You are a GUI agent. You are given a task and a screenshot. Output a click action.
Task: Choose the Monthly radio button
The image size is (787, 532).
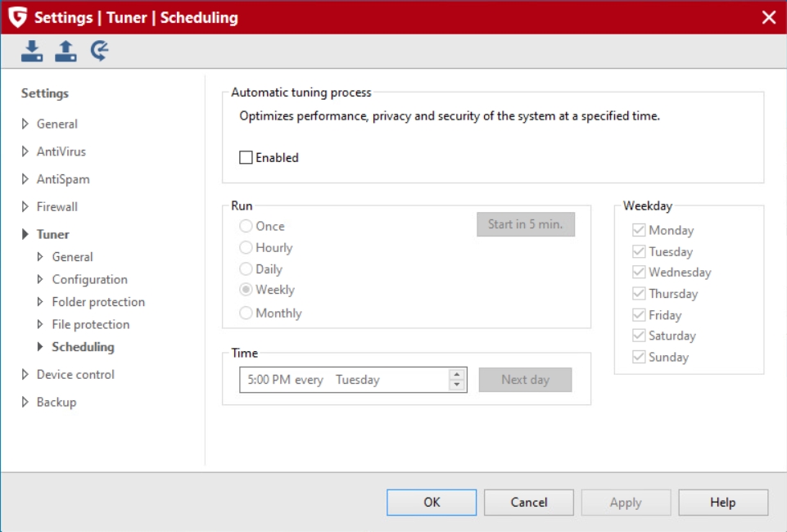tap(246, 313)
